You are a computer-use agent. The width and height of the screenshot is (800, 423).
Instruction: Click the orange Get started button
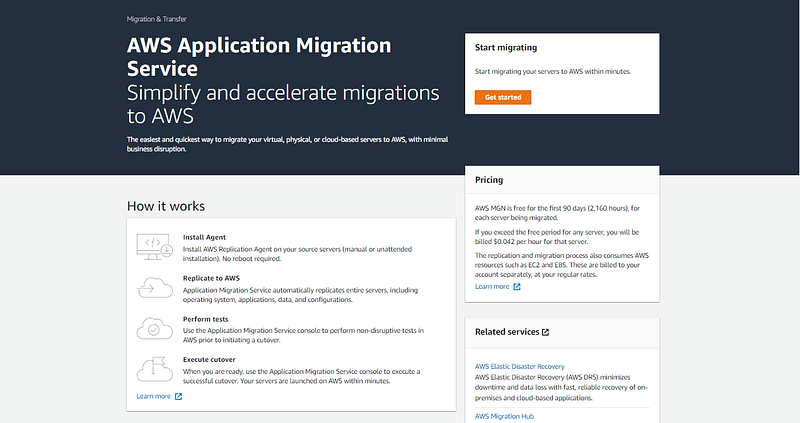503,97
